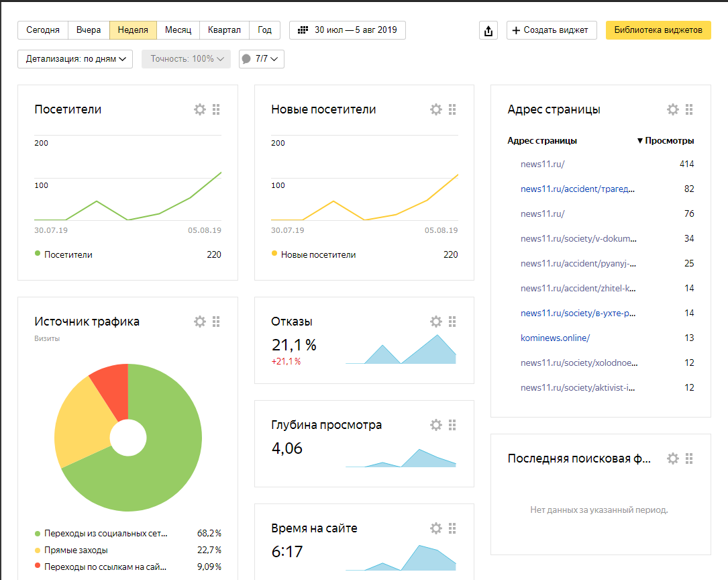The height and width of the screenshot is (580, 728).
Task: Click gear icon on Глубина просмотра widget
Action: coord(436,425)
